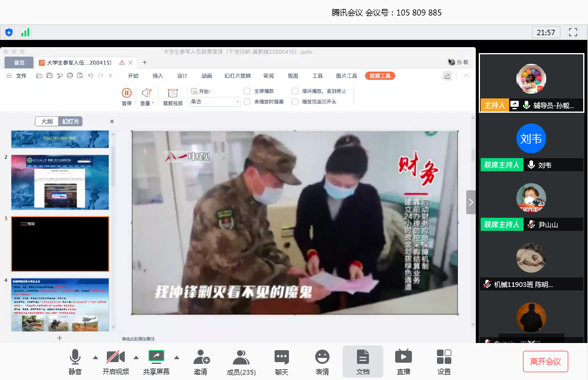This screenshot has height=380, width=588.
Task: Open the 幻灯片放映 ribbon tab
Action: [x=237, y=76]
